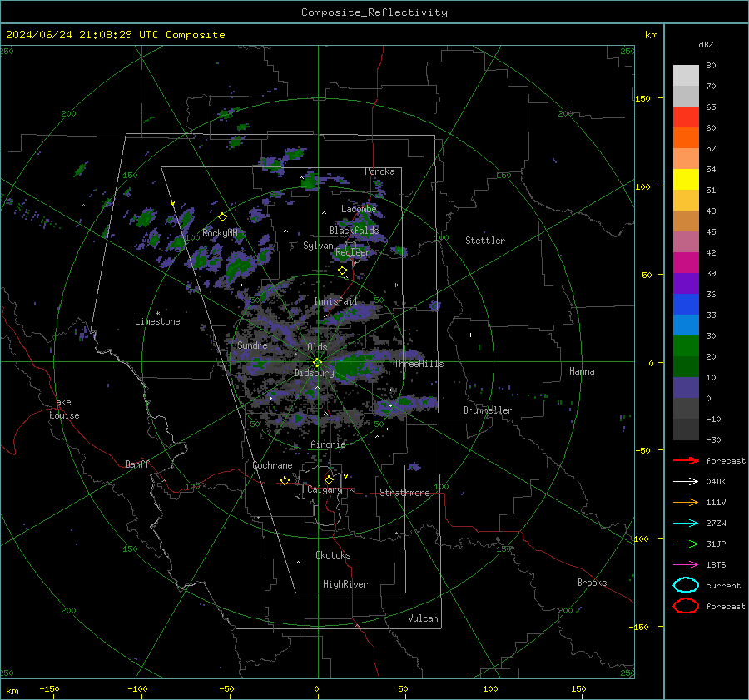
Task: Click the 'current' legend label
Action: [723, 585]
